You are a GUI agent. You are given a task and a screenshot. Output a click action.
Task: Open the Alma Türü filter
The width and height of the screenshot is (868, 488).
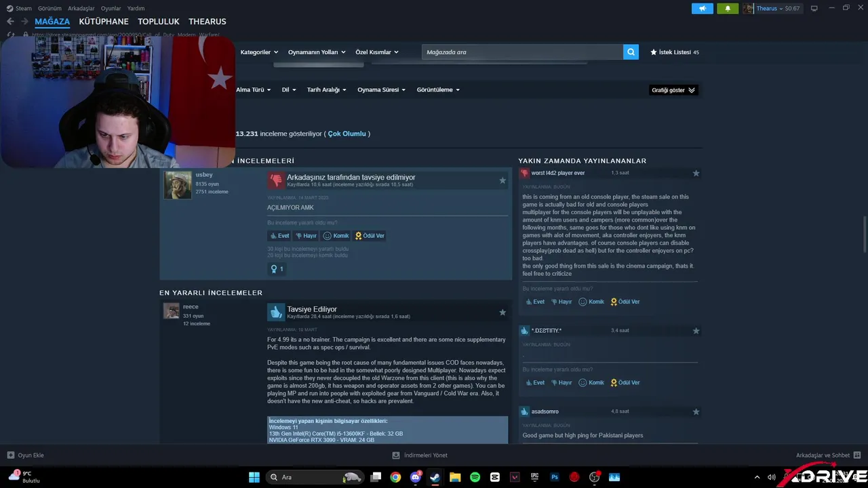(x=253, y=89)
